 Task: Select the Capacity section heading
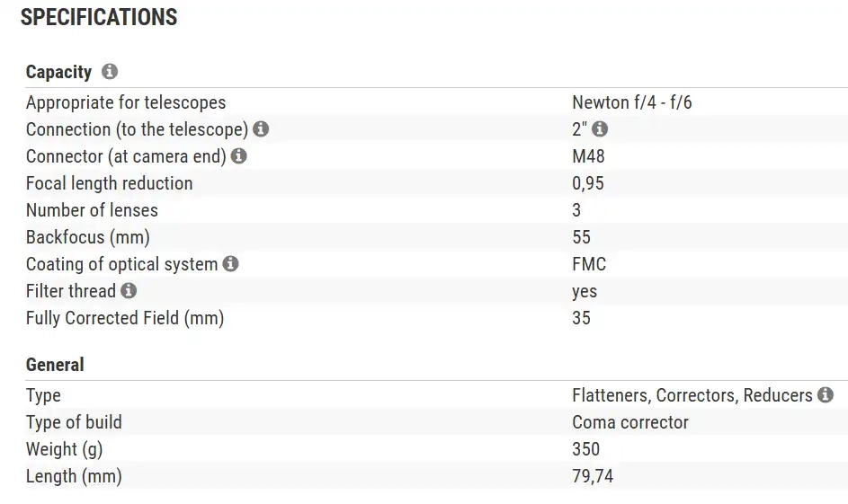pyautogui.click(x=58, y=73)
